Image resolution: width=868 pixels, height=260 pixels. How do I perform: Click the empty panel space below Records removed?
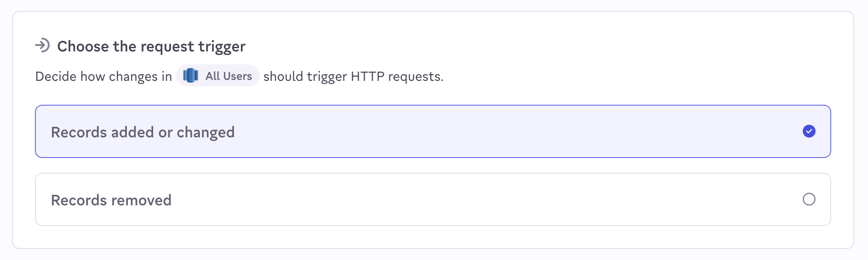coord(432,237)
